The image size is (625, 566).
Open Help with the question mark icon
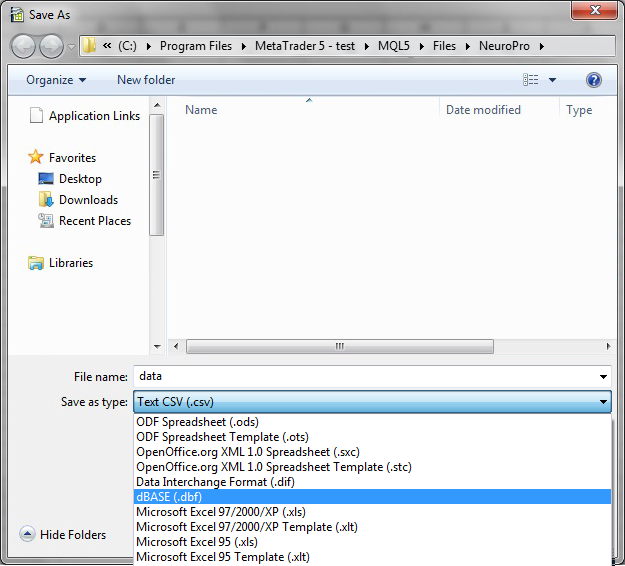pyautogui.click(x=594, y=80)
